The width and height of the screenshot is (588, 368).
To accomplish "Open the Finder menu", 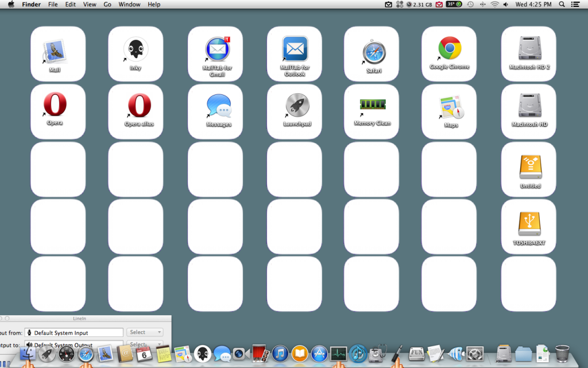I will (x=31, y=5).
